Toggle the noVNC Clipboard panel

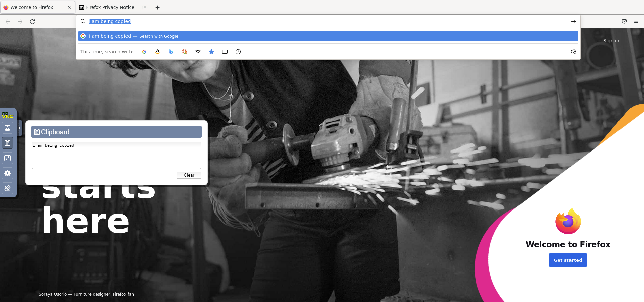click(x=7, y=143)
